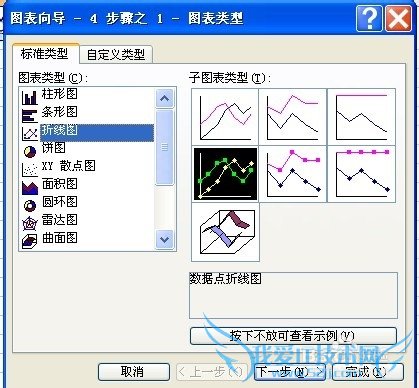Screen dimensions: 419x388
Task: Click 按下不放可查看示例 button
Action: pyautogui.click(x=293, y=335)
